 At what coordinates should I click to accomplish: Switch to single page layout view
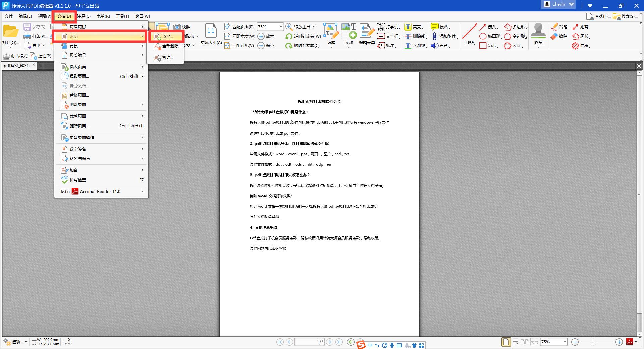(506, 342)
